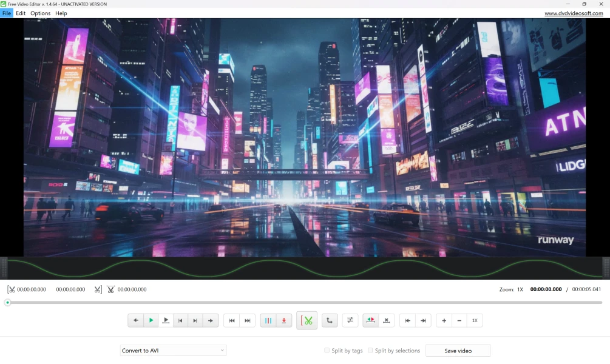Zoom out with the minus button
Image resolution: width=610 pixels, height=364 pixels.
pos(459,320)
